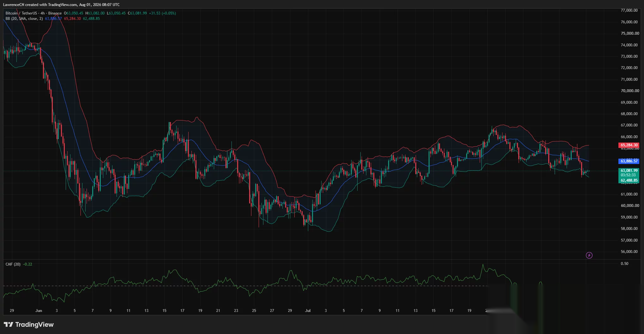Select the BB (20, SMA, close, 2) indicator legend
The image size is (644, 334).
(x=24, y=19)
